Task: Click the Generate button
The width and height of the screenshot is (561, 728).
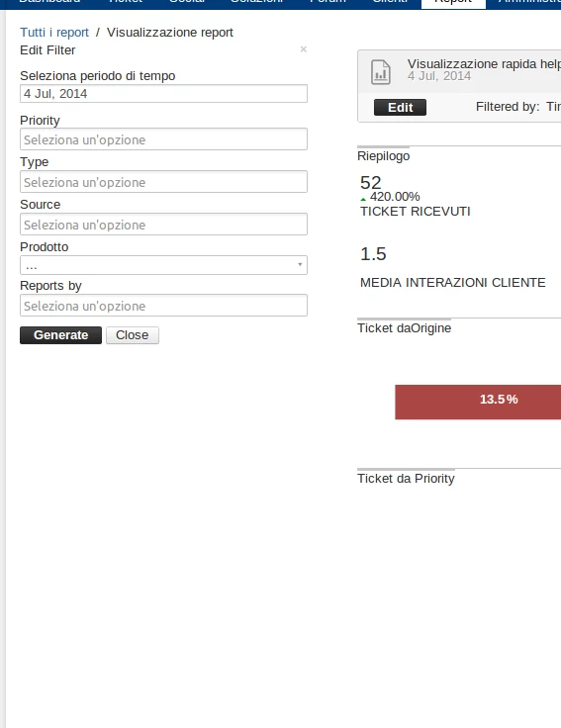Action: tap(60, 335)
